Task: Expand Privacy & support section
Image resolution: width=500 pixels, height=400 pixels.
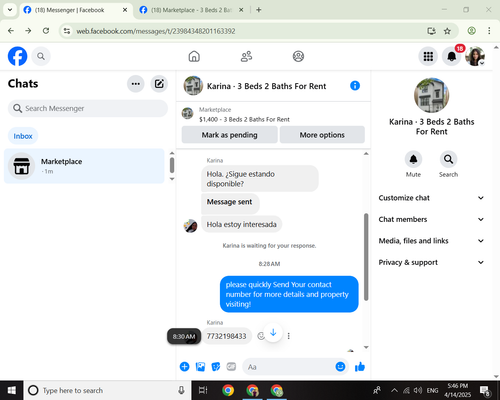Action: click(x=431, y=262)
